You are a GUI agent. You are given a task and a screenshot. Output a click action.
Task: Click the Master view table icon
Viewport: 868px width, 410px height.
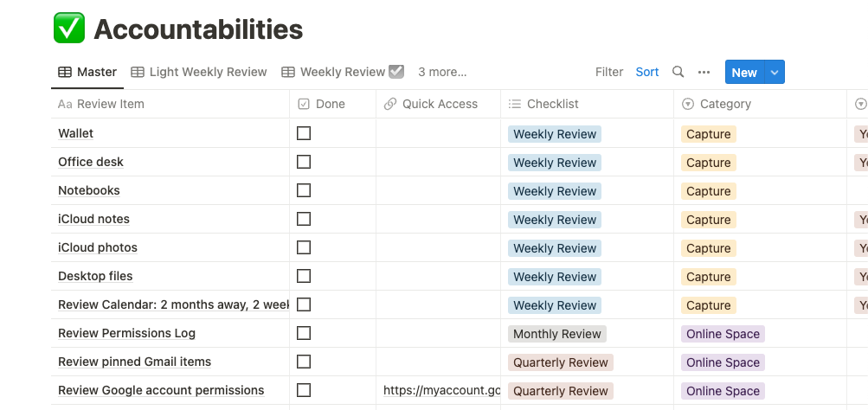coord(65,72)
